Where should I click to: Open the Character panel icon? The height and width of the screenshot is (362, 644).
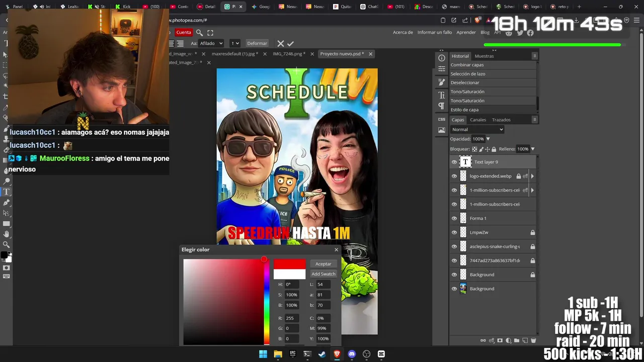pyautogui.click(x=442, y=95)
